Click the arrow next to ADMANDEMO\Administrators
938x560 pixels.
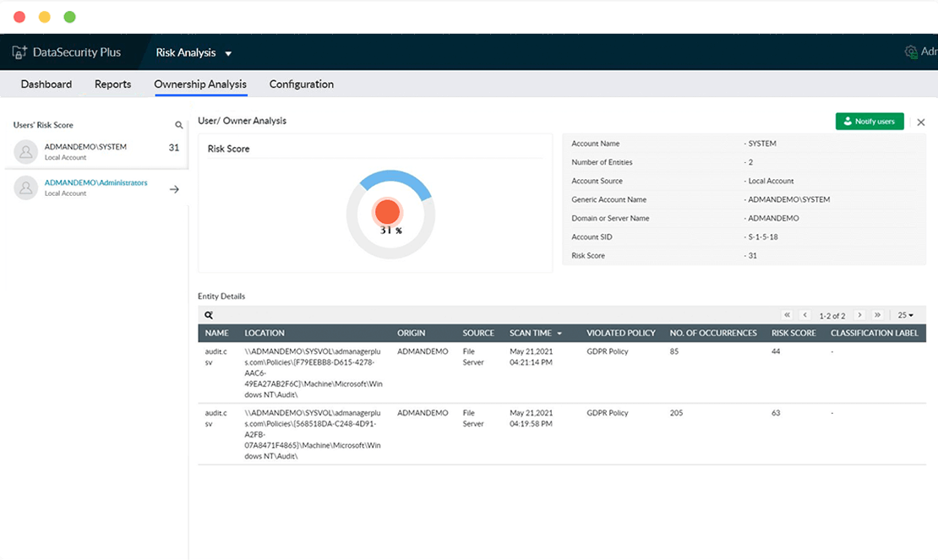tap(174, 189)
